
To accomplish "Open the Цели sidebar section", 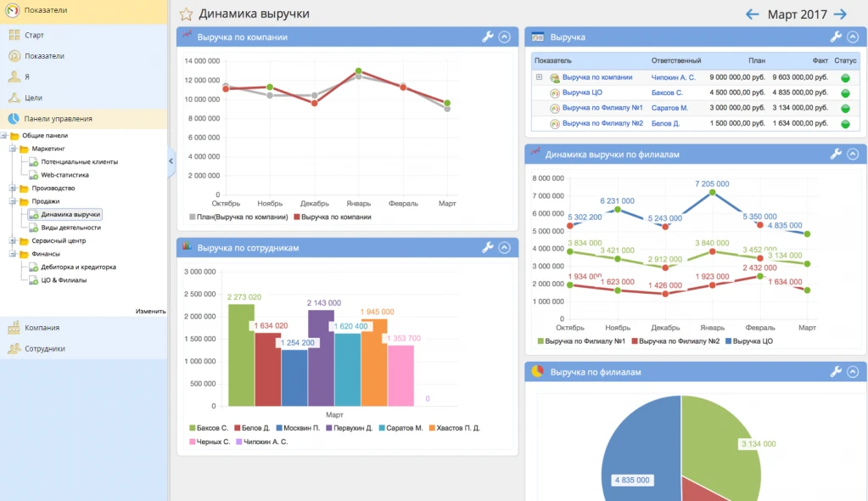I will click(x=33, y=98).
